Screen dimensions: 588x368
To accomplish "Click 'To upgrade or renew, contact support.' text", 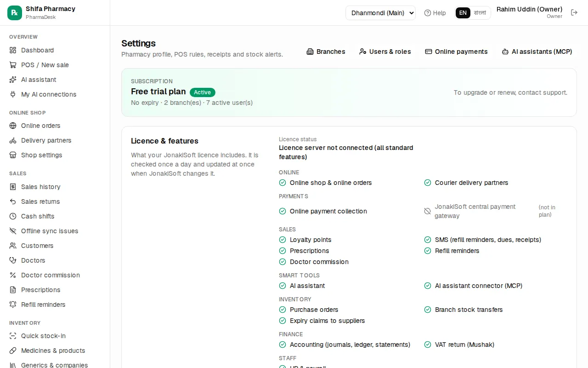I will coord(510,92).
